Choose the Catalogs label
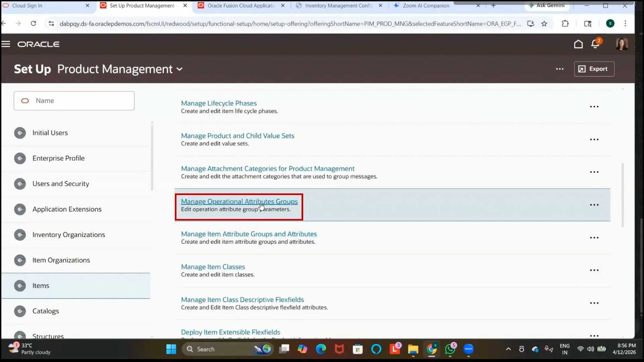644x362 pixels. tap(46, 311)
